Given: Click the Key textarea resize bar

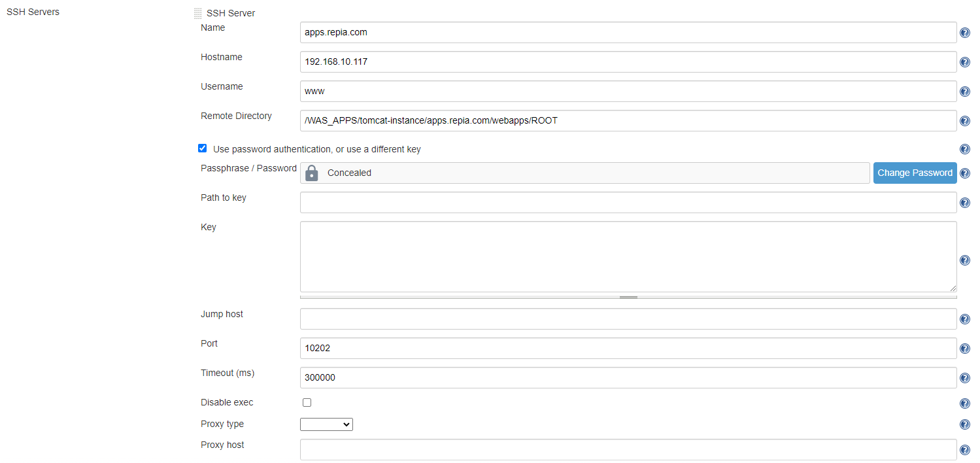Looking at the screenshot, I should click(x=628, y=297).
